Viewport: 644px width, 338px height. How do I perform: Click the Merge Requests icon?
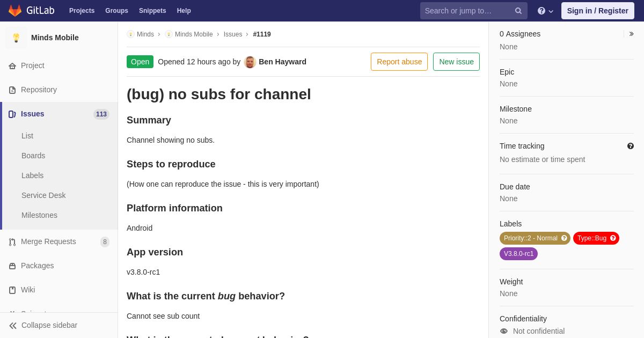(x=12, y=242)
